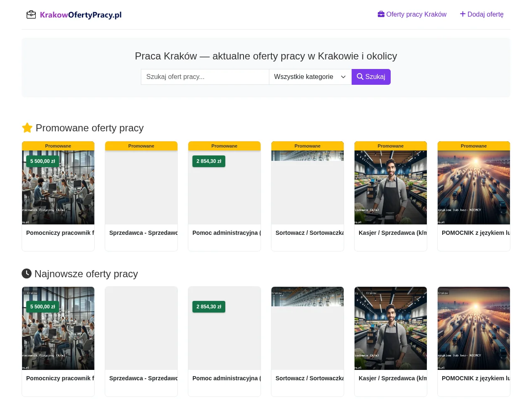532x399 pixels.
Task: Open Oferty pracy Kraków nav link
Action: coord(412,14)
